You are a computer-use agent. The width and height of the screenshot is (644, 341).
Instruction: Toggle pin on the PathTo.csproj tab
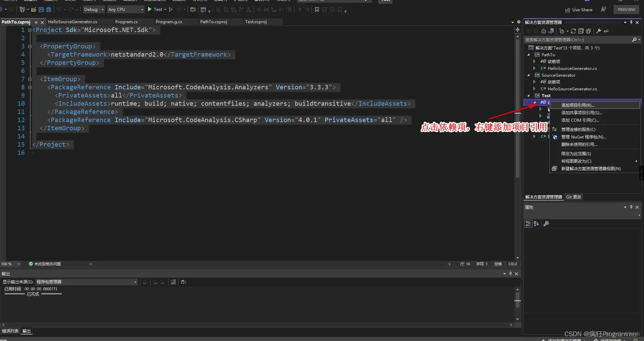click(36, 22)
